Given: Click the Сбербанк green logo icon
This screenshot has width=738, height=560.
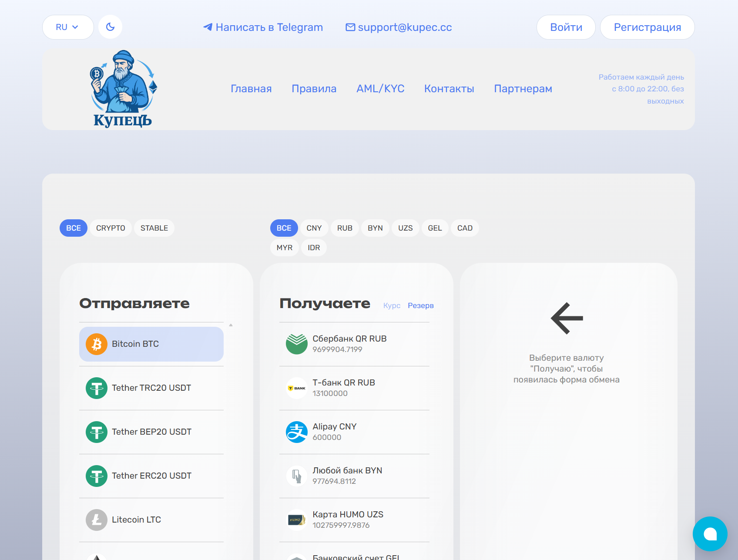Looking at the screenshot, I should click(296, 344).
